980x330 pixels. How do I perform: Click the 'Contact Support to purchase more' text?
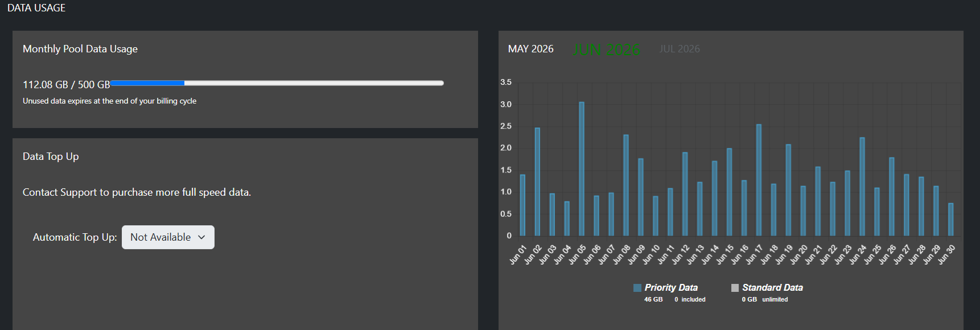click(x=137, y=192)
